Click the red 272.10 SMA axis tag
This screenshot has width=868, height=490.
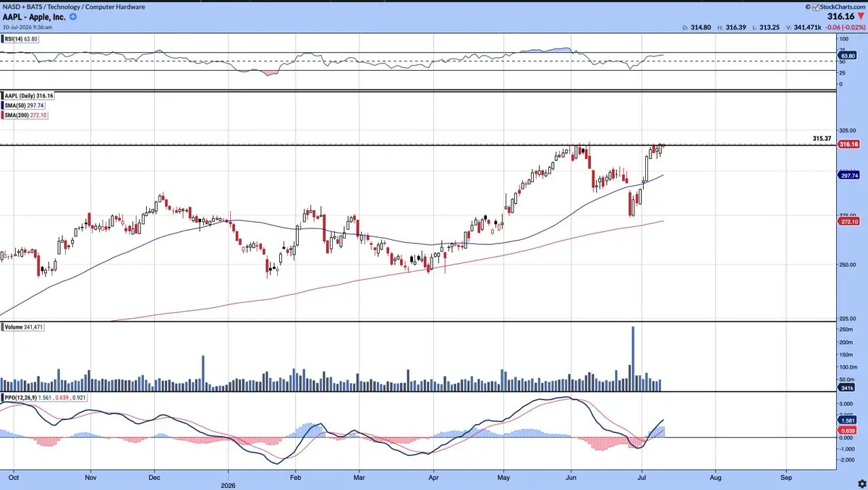[847, 222]
